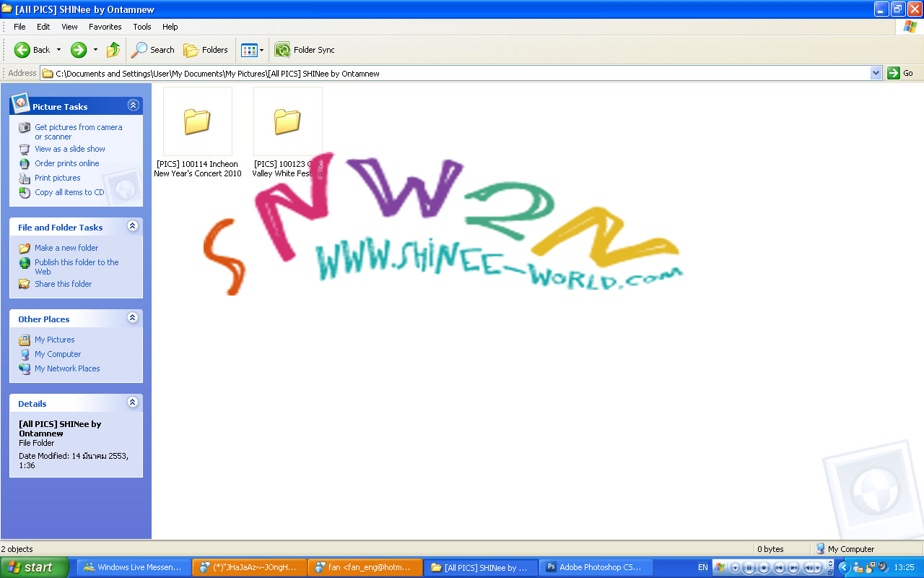Go back with the green Back arrow
This screenshot has width=924, height=578.
32,50
